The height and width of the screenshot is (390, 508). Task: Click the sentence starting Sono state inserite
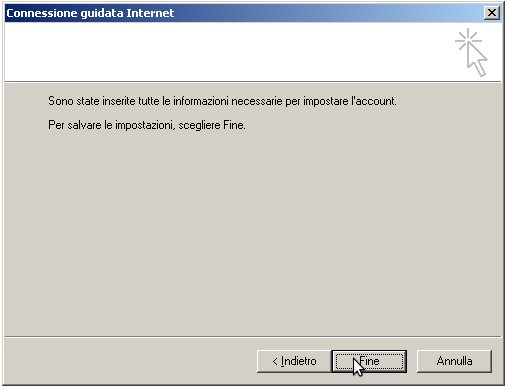click(222, 101)
